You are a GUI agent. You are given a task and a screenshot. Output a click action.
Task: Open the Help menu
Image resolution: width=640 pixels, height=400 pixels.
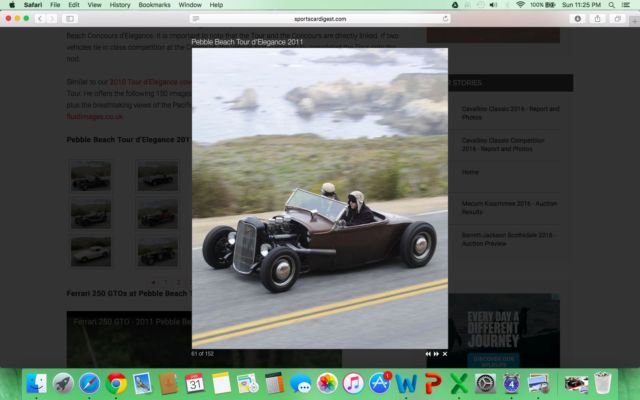(216, 5)
